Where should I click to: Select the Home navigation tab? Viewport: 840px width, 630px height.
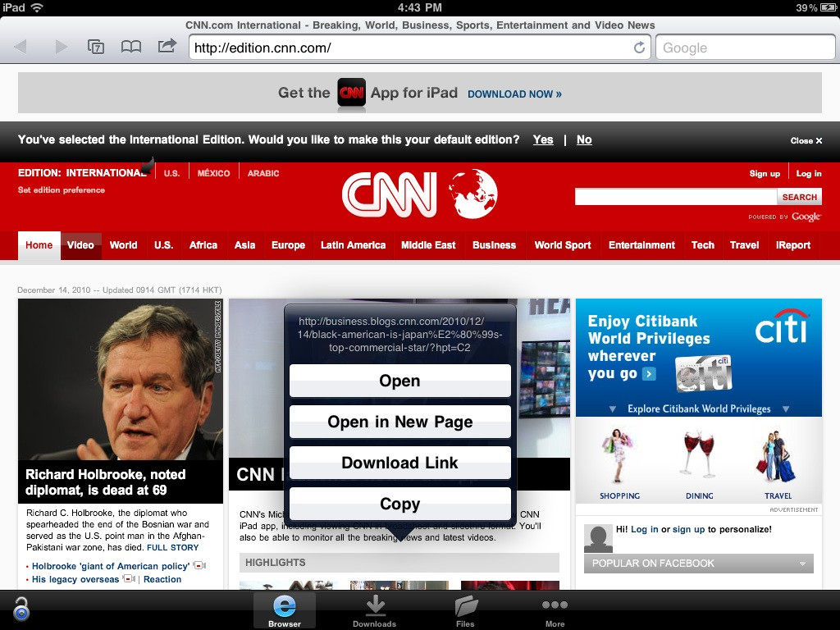click(39, 245)
